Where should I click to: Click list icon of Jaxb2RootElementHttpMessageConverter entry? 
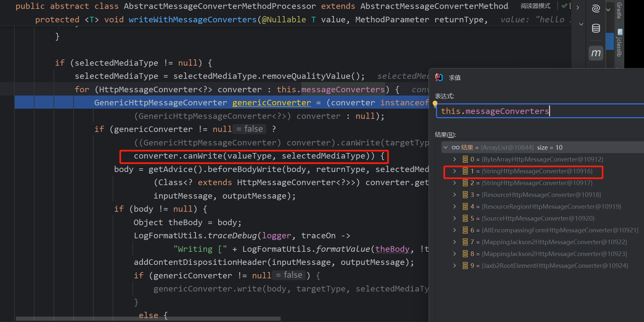pyautogui.click(x=465, y=266)
